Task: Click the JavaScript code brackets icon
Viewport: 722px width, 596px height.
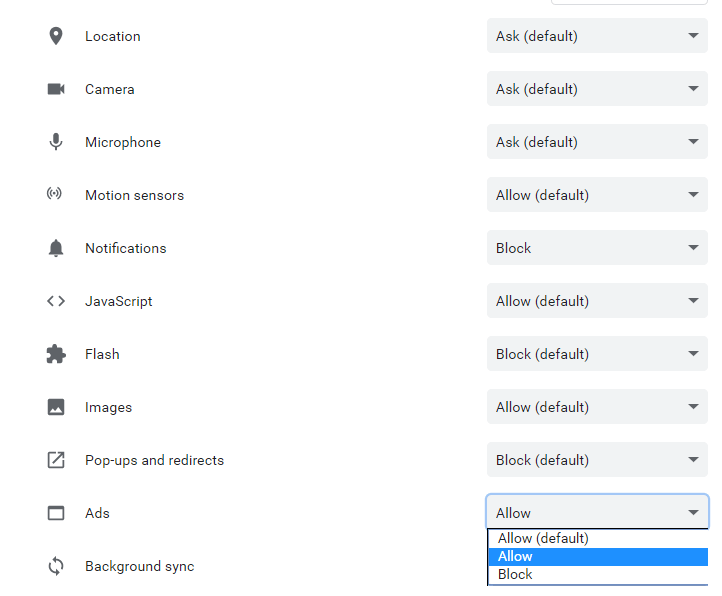Action: tap(56, 301)
